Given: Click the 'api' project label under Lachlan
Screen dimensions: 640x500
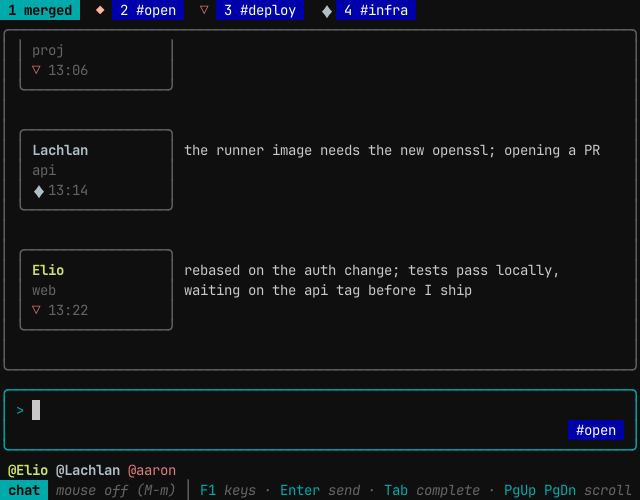Looking at the screenshot, I should 44,170.
